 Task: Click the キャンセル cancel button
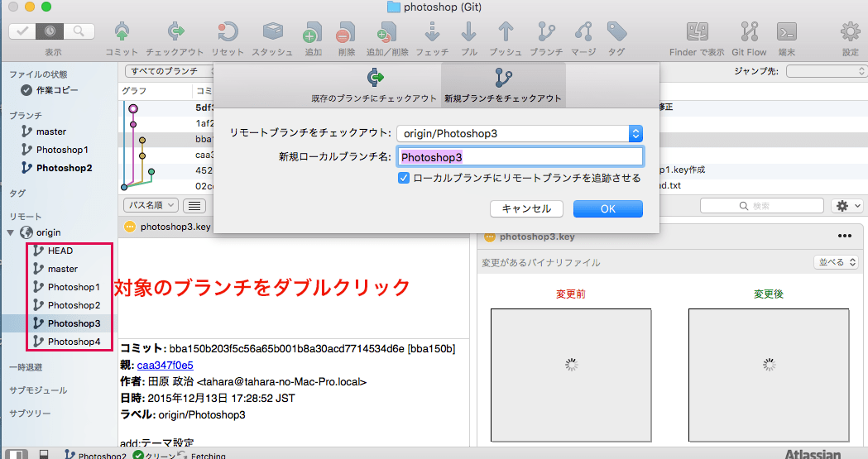(x=526, y=208)
